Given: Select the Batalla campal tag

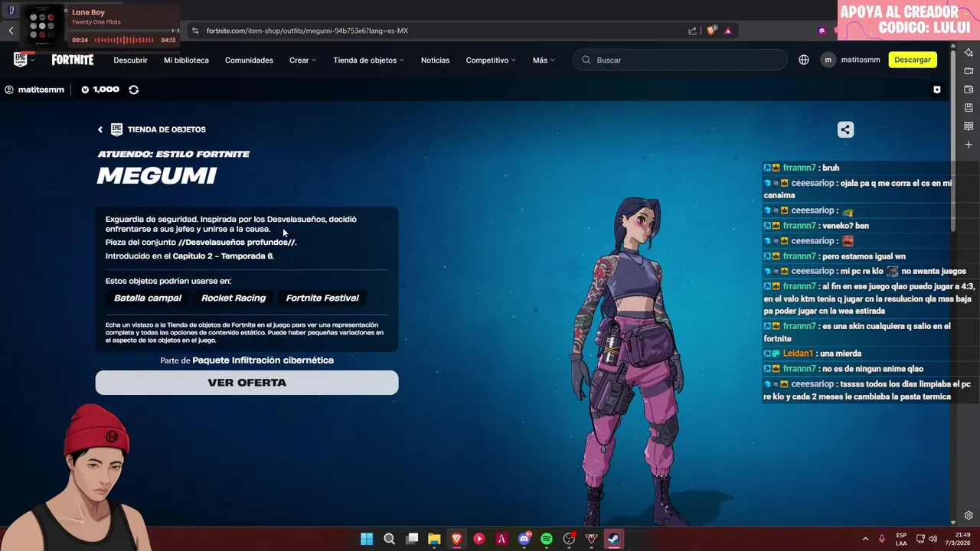Looking at the screenshot, I should coord(148,298).
